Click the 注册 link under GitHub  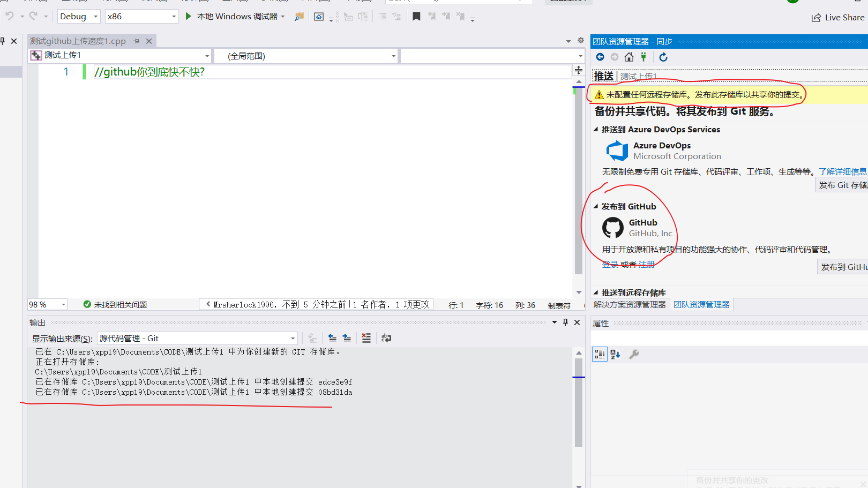click(647, 264)
